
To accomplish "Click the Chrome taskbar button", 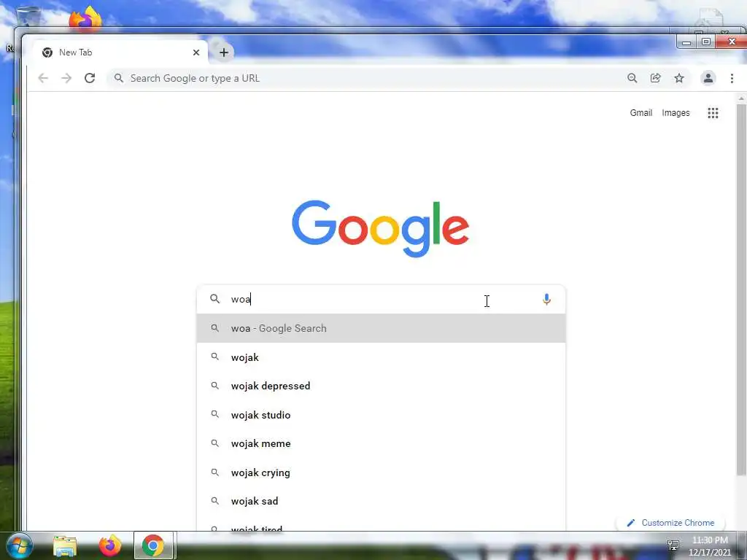I will click(x=153, y=545).
